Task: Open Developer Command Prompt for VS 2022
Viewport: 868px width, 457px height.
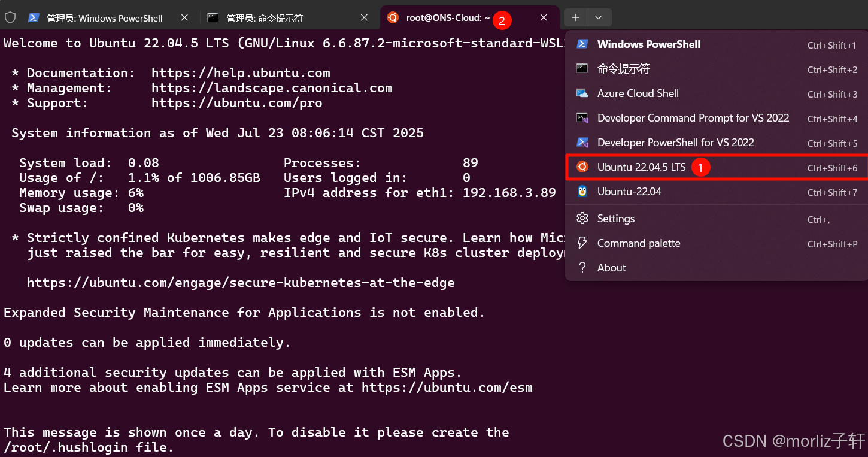Action: point(717,118)
